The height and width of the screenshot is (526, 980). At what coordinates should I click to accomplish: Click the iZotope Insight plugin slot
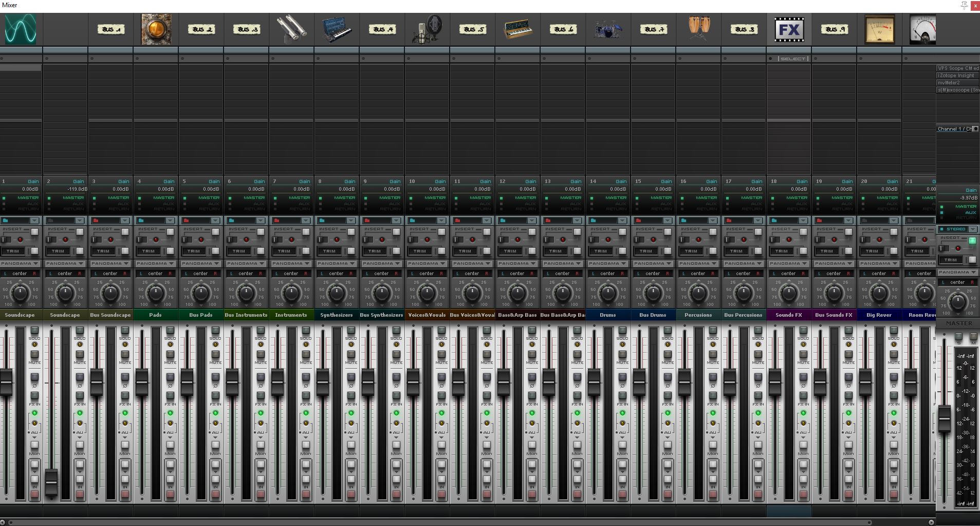tap(956, 76)
